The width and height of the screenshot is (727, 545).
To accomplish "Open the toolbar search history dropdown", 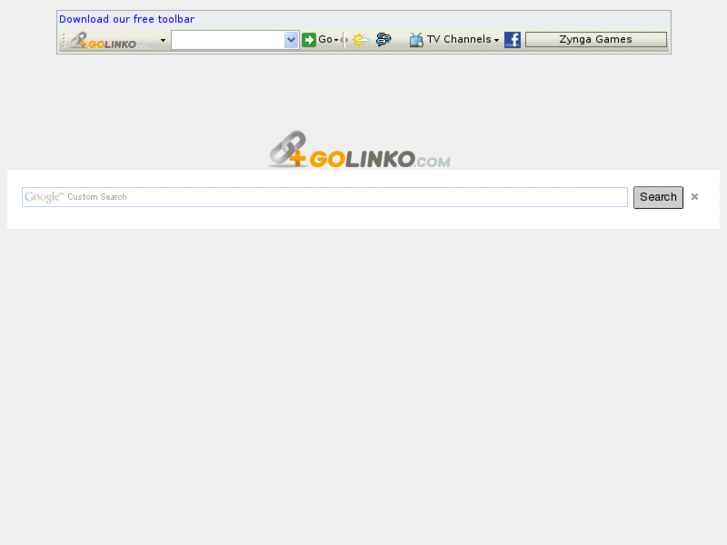I will tap(291, 40).
